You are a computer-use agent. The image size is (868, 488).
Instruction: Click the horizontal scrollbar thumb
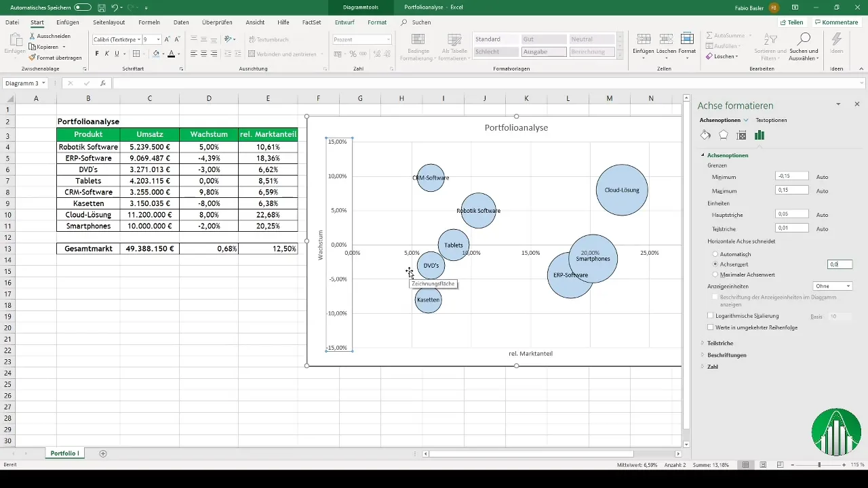point(531,453)
